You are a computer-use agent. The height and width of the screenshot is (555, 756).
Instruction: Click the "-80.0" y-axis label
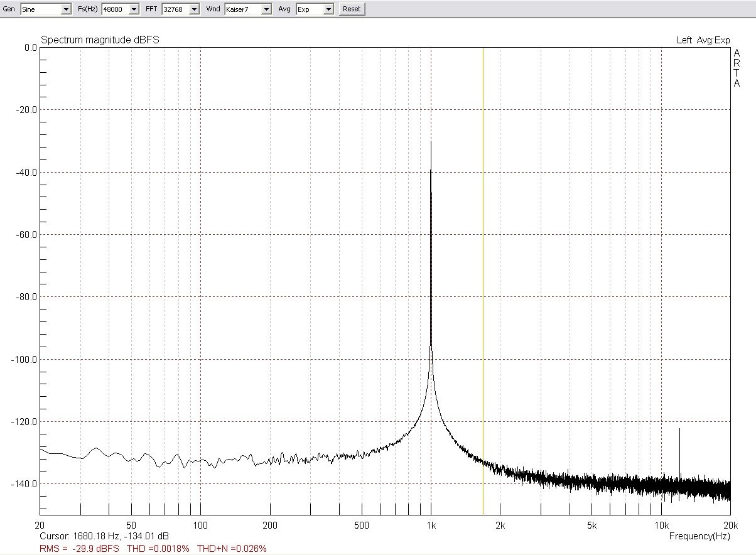26,296
